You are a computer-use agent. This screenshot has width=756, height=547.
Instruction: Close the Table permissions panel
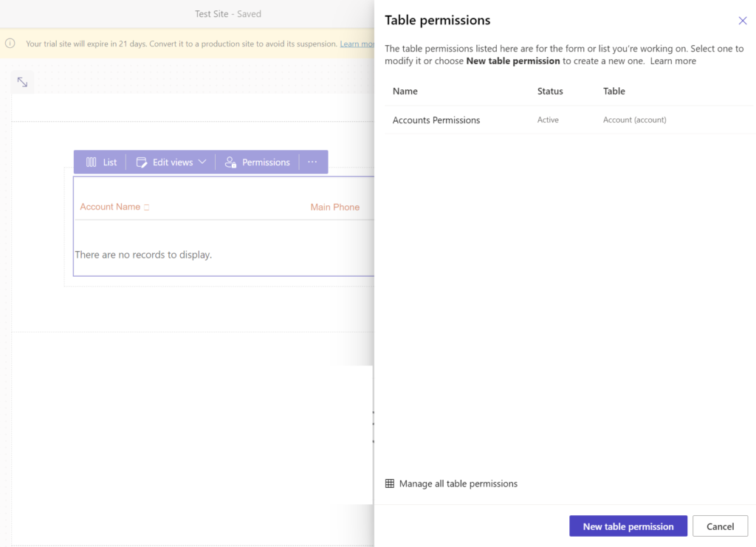pos(743,20)
